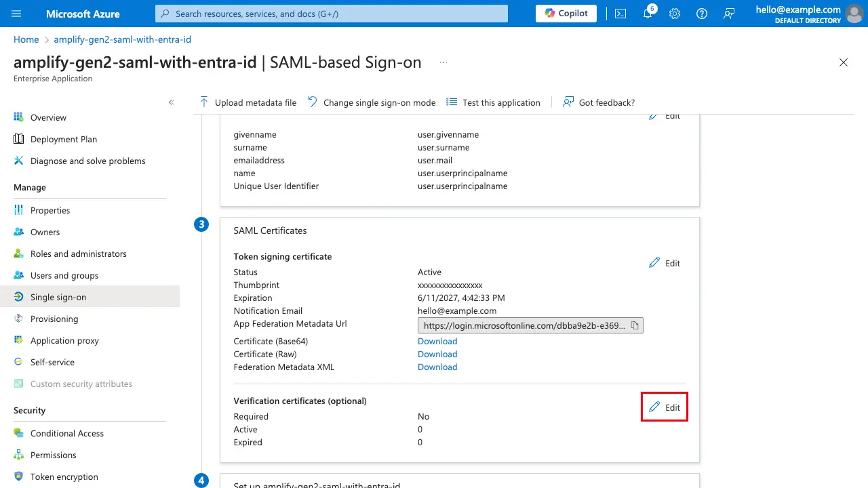Click the Permissions icon
Viewport: 868px width, 488px height.
18,455
